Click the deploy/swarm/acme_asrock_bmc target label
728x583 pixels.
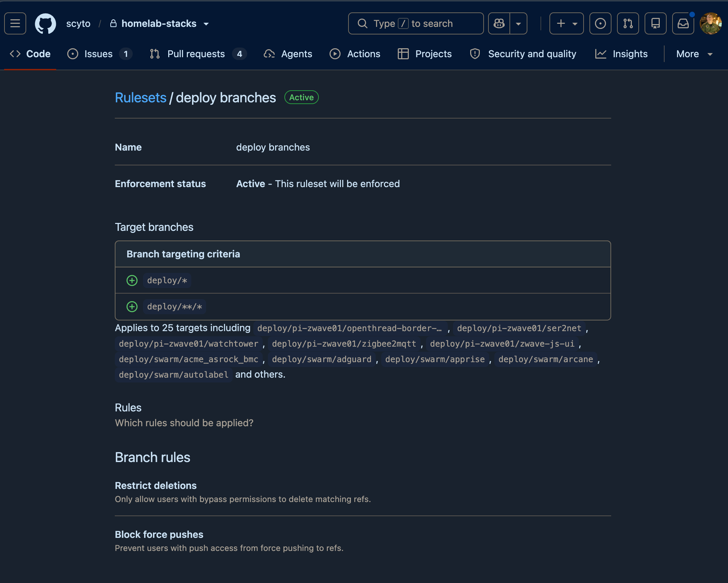[189, 359]
